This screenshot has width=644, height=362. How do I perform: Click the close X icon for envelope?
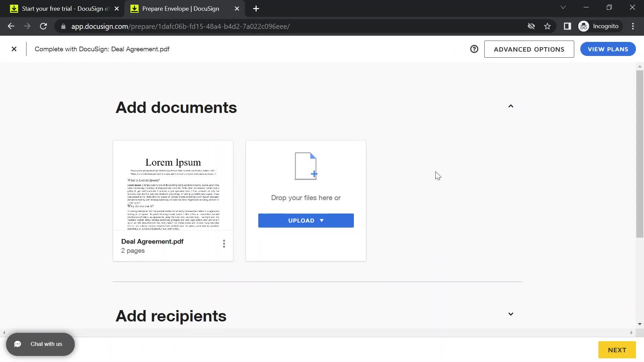(x=14, y=49)
